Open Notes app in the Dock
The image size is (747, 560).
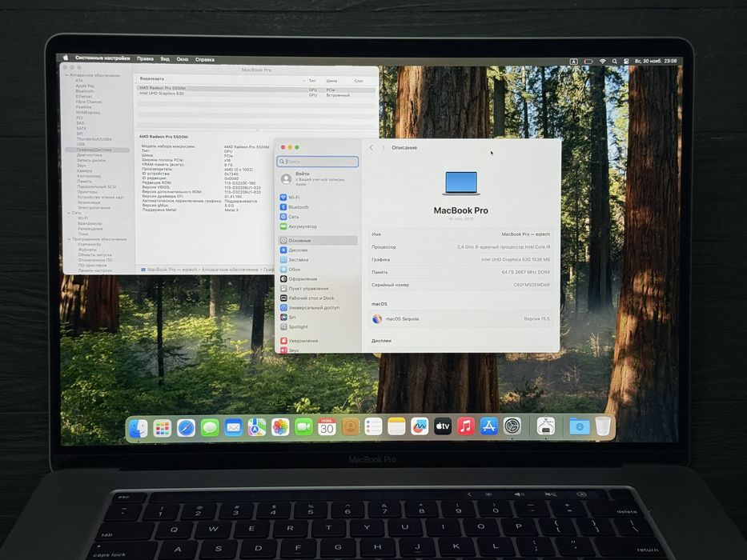click(396, 426)
